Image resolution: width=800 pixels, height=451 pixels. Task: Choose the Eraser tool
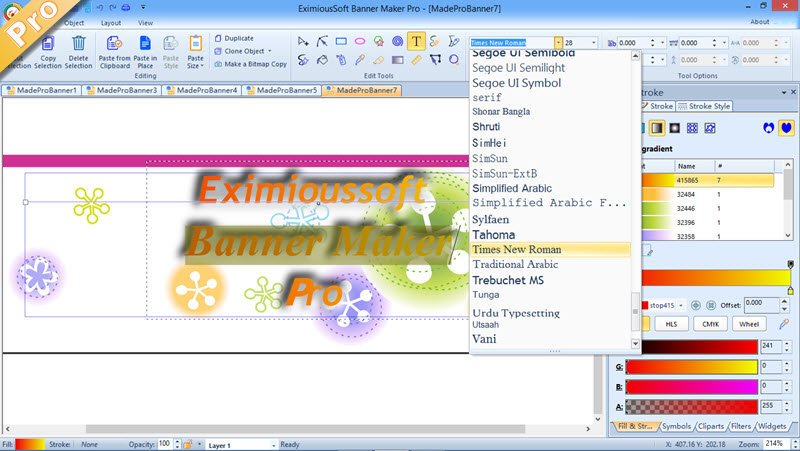(379, 60)
